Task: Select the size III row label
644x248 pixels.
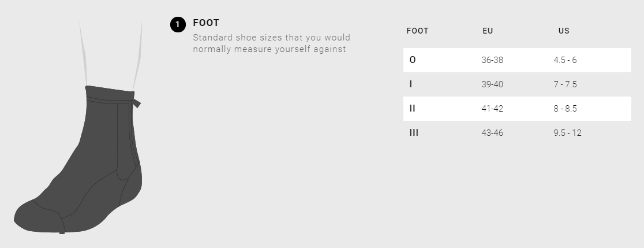Action: pos(413,133)
